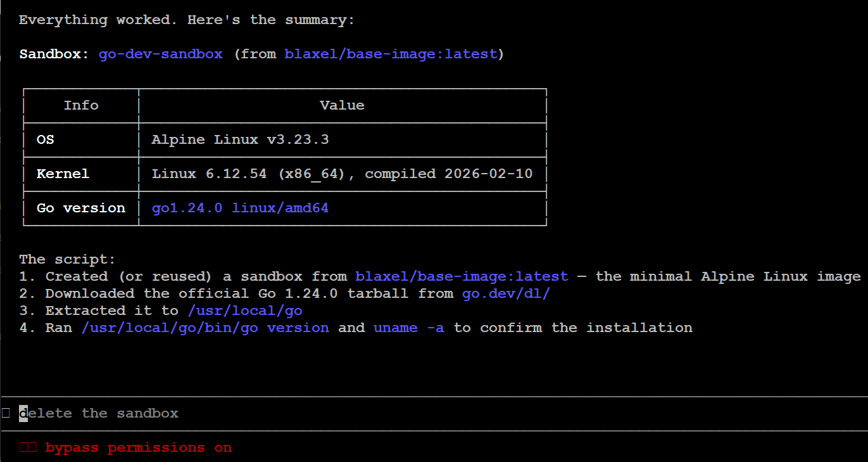Click the red icon before bypass permissions
The width and height of the screenshot is (868, 462).
pyautogui.click(x=28, y=448)
